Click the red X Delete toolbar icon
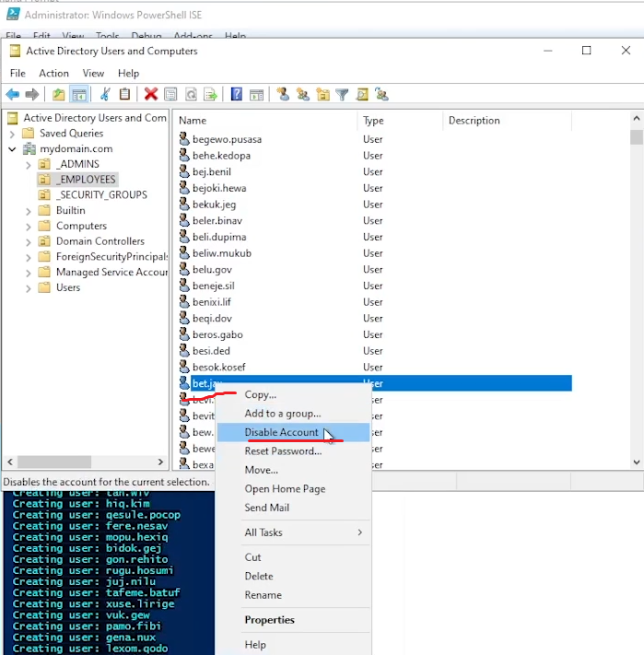Screen dimensions: 644x655 (x=151, y=94)
